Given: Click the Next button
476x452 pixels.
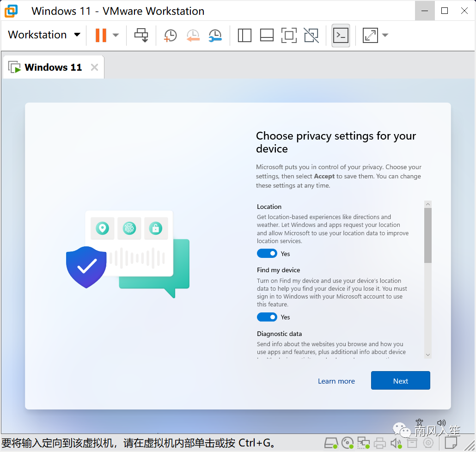Looking at the screenshot, I should tap(400, 381).
